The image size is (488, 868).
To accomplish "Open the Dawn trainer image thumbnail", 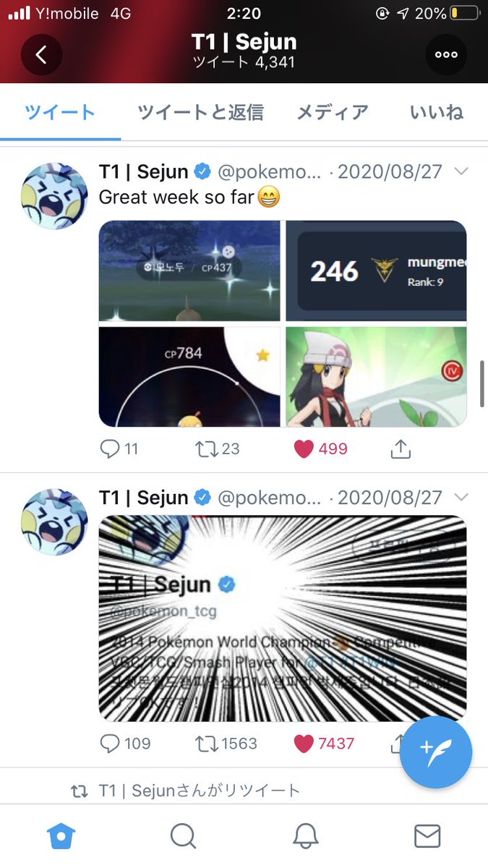I will [x=376, y=376].
